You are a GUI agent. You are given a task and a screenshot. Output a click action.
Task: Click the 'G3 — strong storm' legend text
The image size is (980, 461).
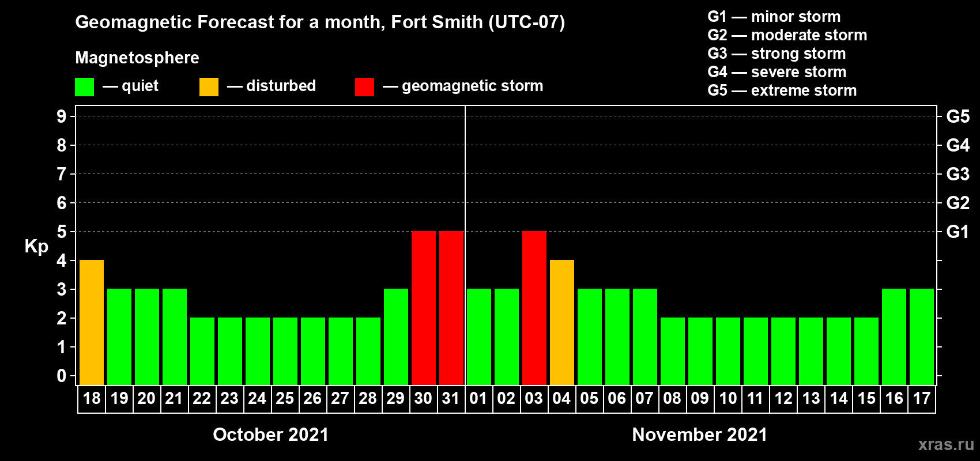coord(777,54)
